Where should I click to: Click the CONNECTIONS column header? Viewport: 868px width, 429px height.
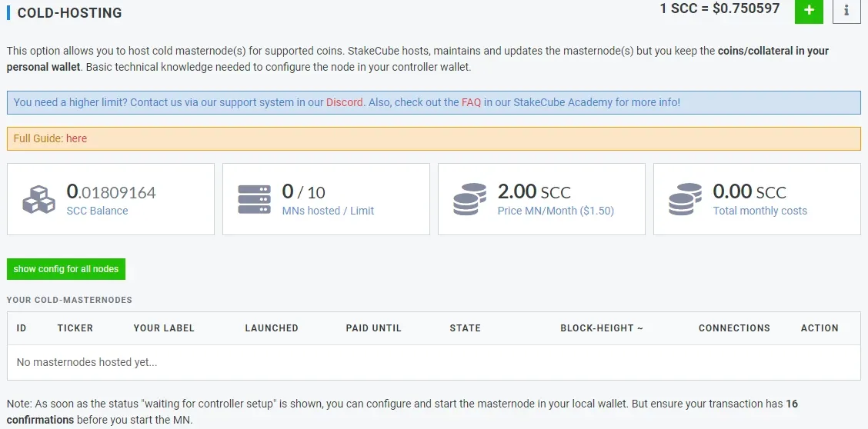[734, 328]
